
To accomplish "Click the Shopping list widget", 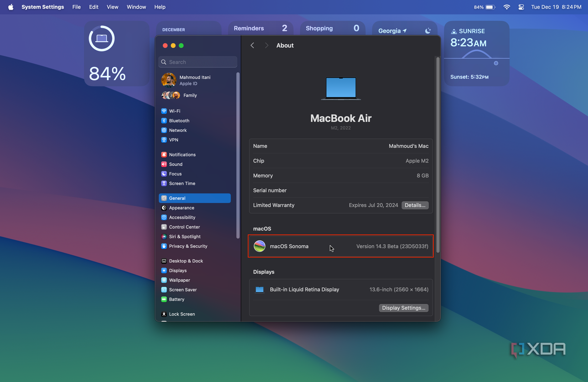I will tap(333, 28).
